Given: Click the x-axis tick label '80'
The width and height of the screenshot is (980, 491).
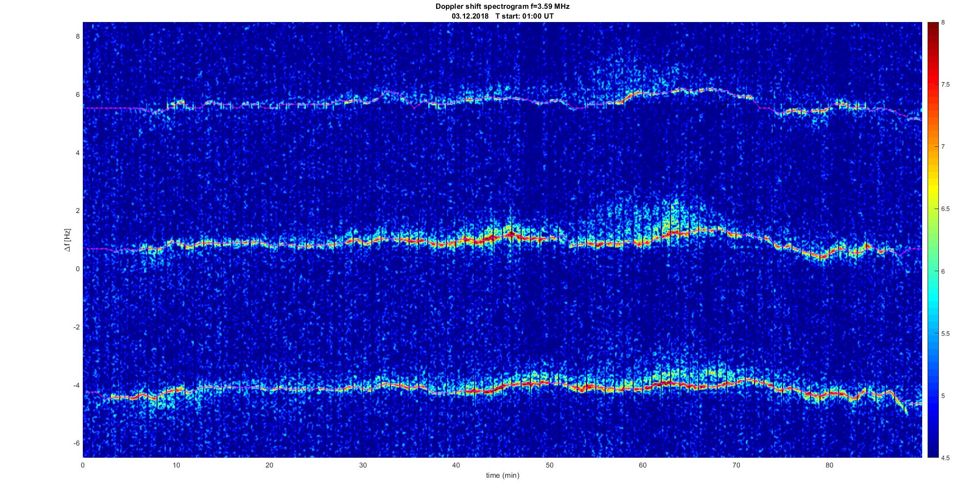Looking at the screenshot, I should (x=829, y=465).
